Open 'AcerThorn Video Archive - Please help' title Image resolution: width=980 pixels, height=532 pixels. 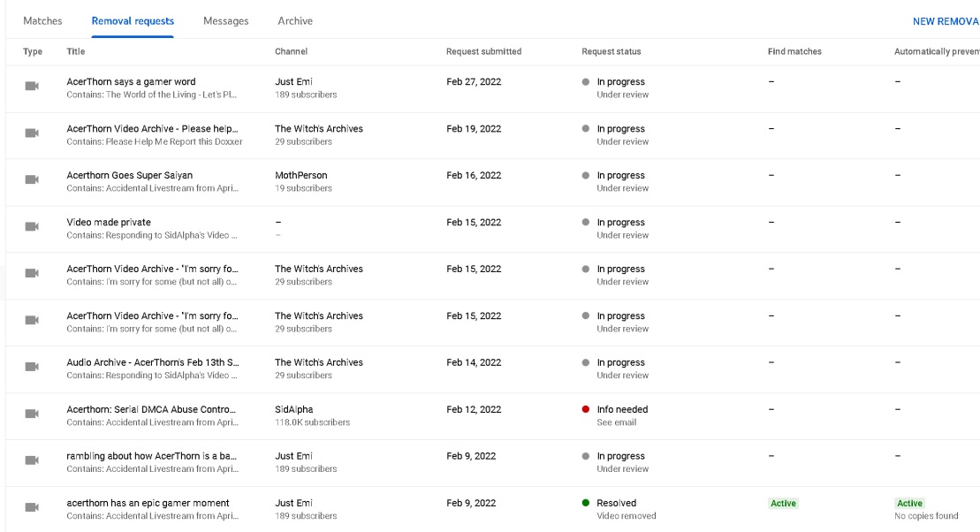point(153,129)
